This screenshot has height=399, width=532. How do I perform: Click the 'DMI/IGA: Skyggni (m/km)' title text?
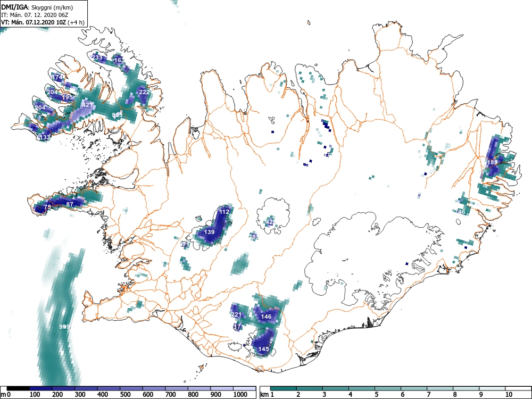[x=37, y=7]
